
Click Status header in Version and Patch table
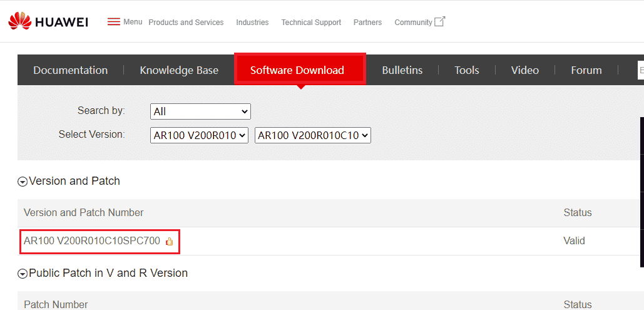[578, 212]
